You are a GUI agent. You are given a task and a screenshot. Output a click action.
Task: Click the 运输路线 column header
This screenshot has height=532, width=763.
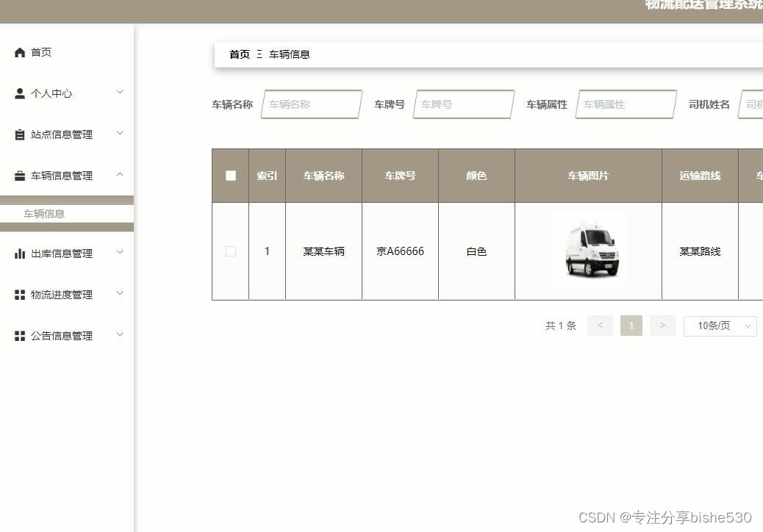(700, 176)
